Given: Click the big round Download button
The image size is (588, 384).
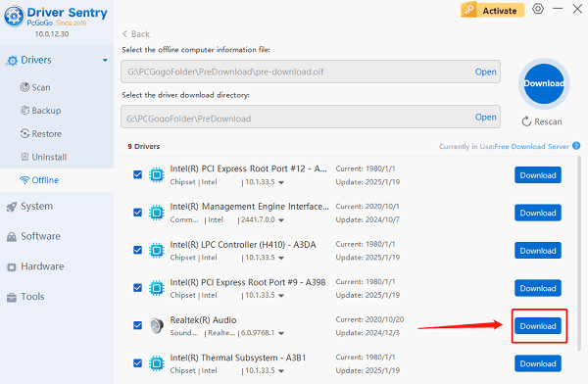Looking at the screenshot, I should point(544,83).
